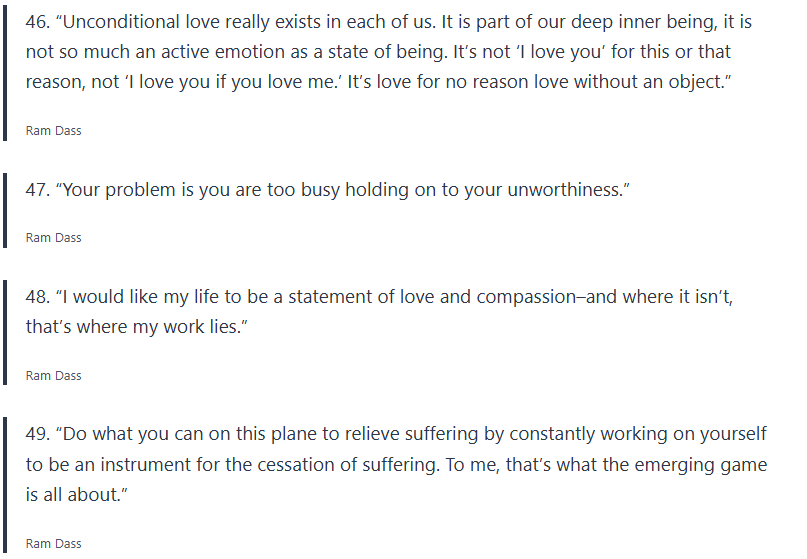Click the Ram Dass attribution under quote 48
807x559 pixels.
pos(54,376)
